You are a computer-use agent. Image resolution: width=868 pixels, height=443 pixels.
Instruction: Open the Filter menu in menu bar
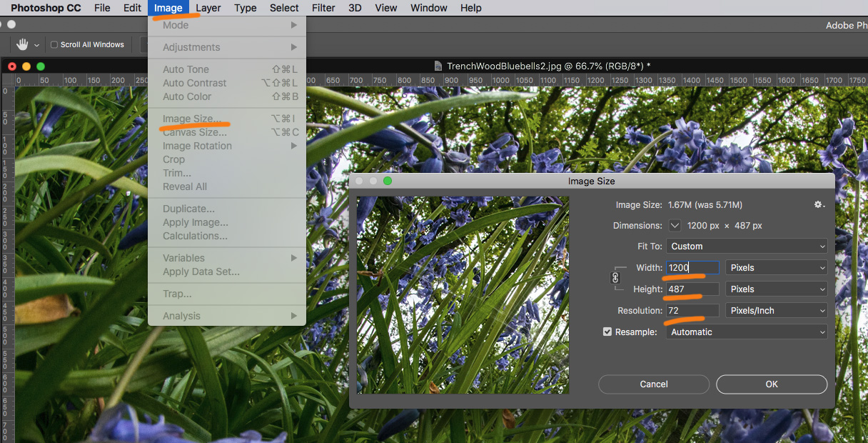pos(323,8)
